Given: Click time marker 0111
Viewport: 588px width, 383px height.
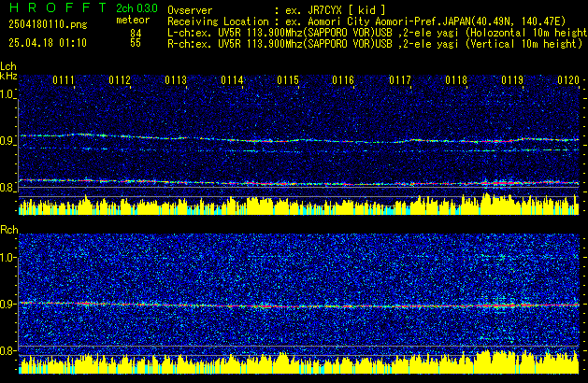Looking at the screenshot, I should tap(64, 80).
